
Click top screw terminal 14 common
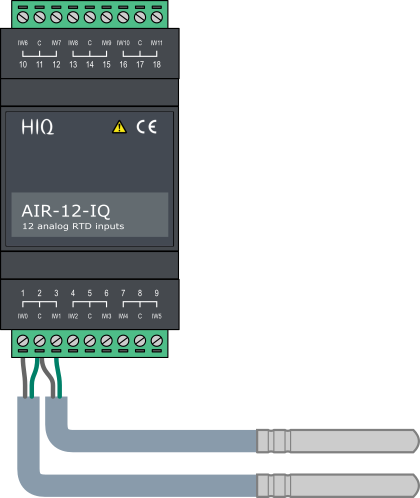[x=90, y=17]
